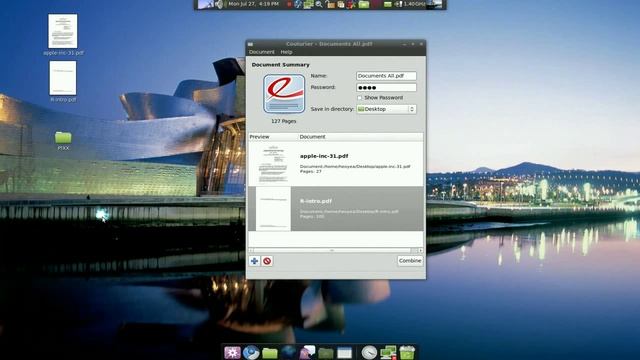Click the Preview column header
The height and width of the screenshot is (360, 640).
pos(273,137)
